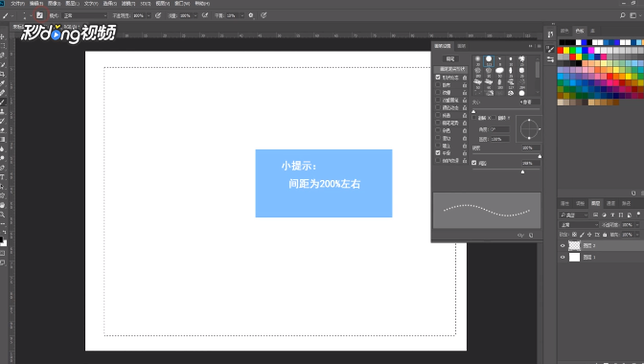Select the Eyedropper tool
The height and width of the screenshot is (364, 644).
3,83
